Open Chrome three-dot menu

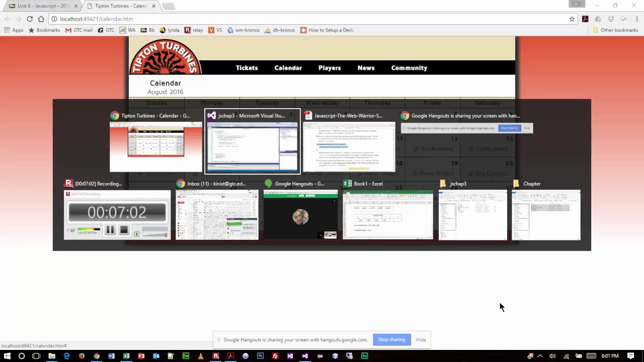[637, 19]
